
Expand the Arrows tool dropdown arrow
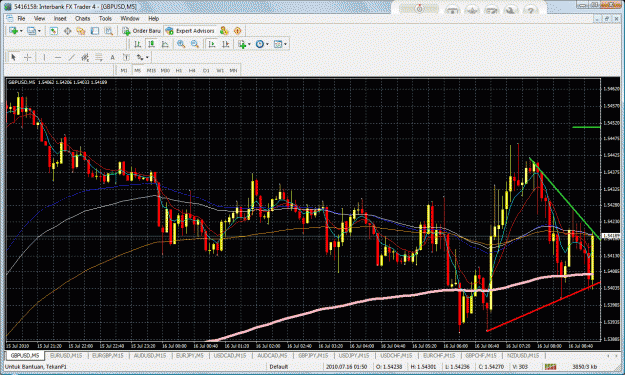click(147, 58)
